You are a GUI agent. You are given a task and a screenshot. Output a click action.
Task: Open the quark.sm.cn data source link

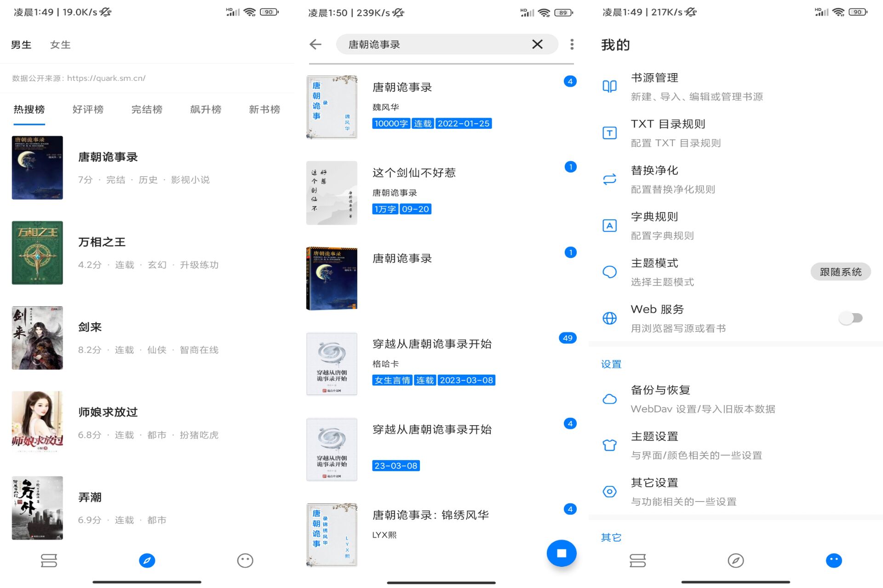[106, 78]
